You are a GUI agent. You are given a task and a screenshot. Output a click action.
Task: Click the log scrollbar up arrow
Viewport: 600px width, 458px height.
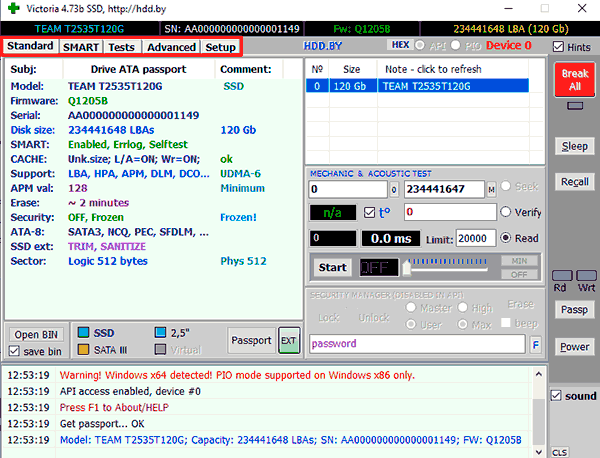[539, 374]
